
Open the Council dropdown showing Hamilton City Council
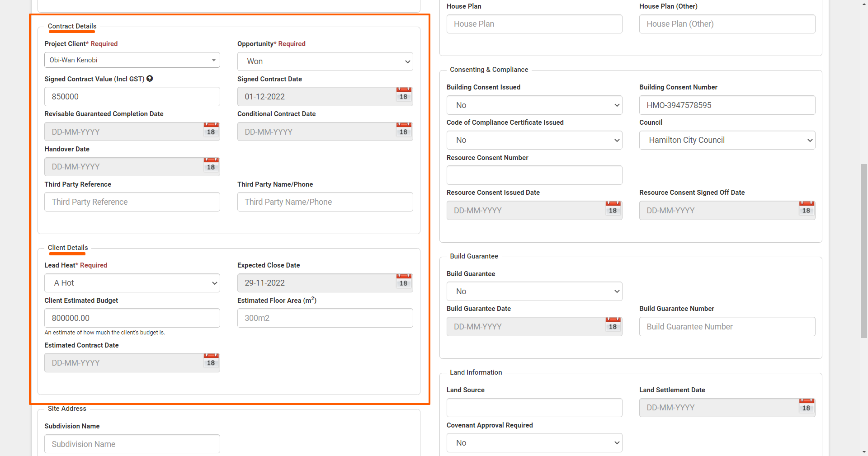[x=726, y=140]
